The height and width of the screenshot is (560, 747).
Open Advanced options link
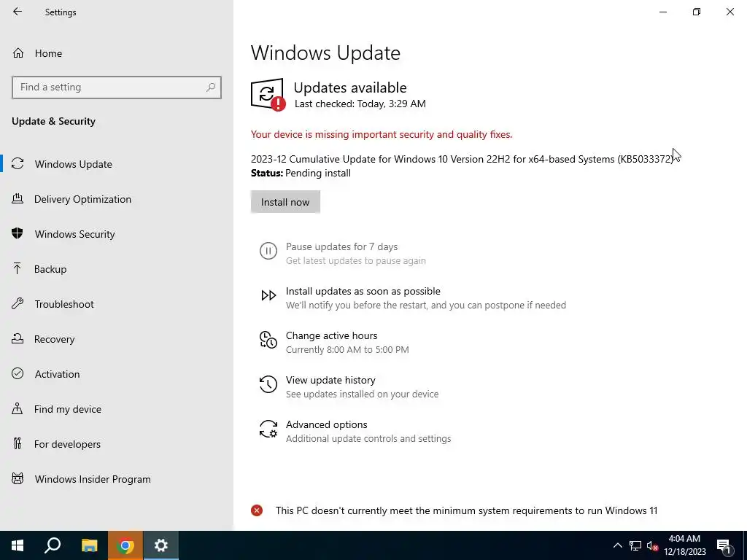pyautogui.click(x=326, y=424)
